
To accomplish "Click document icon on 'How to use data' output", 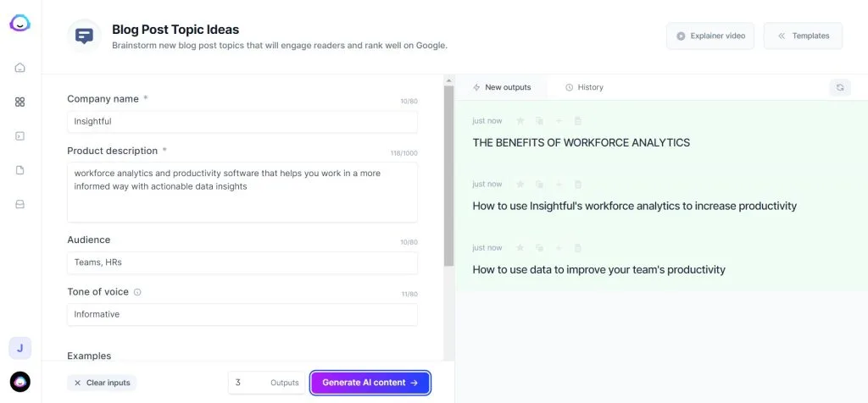I will (x=578, y=248).
